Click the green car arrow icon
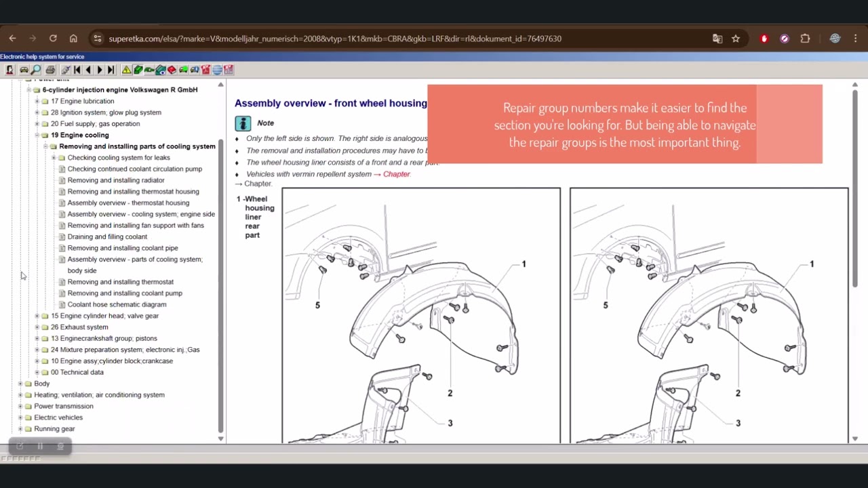Screen dimensions: 868x488 coord(149,70)
